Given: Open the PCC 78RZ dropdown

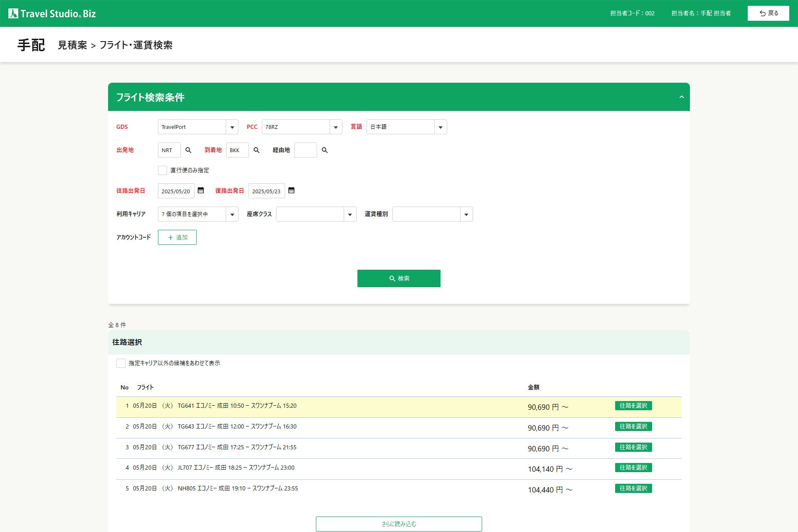Looking at the screenshot, I should tap(336, 127).
